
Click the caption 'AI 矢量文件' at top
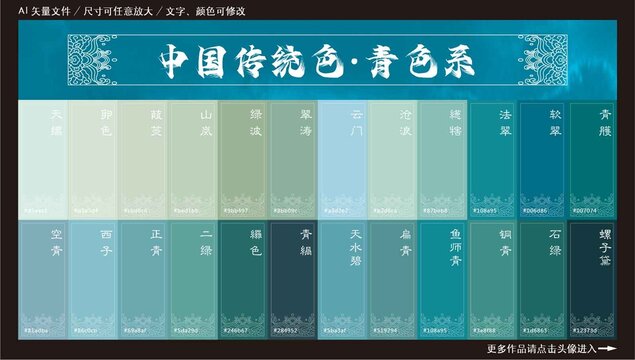(45, 11)
